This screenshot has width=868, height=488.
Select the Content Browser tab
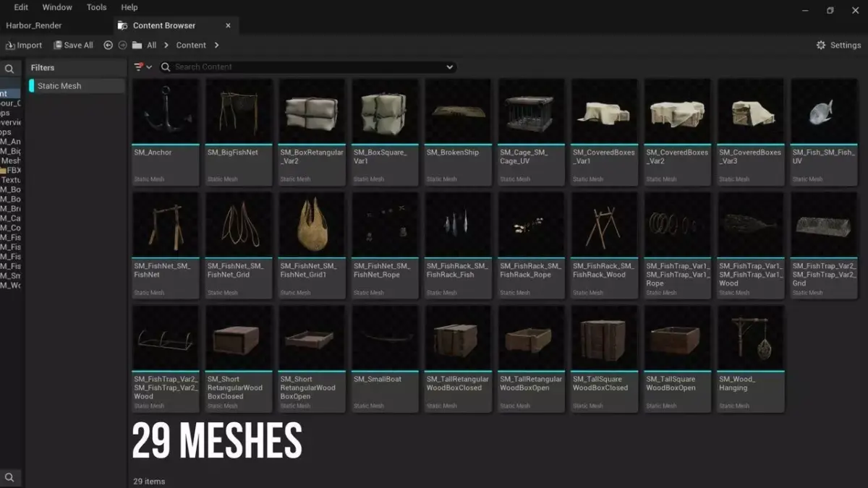[x=164, y=25]
